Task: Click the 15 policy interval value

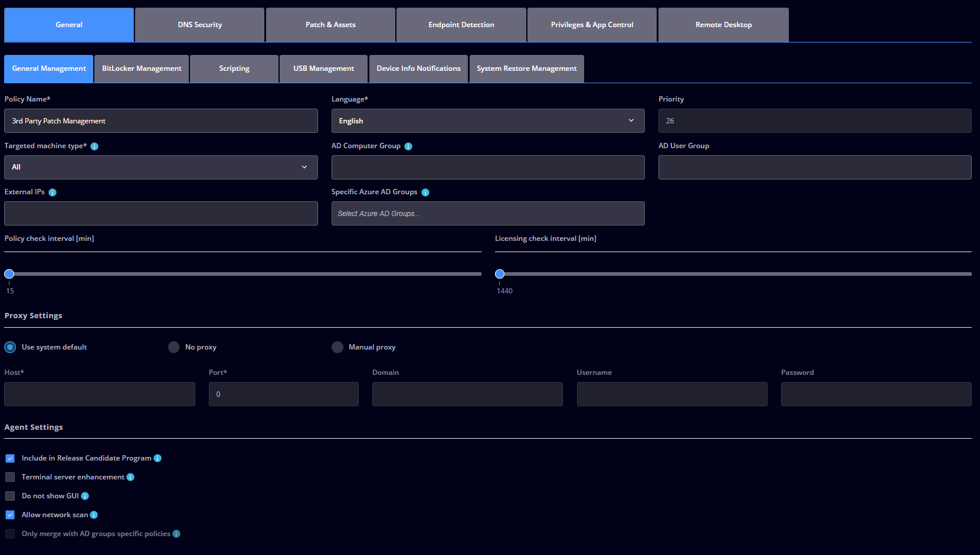Action: [10, 291]
